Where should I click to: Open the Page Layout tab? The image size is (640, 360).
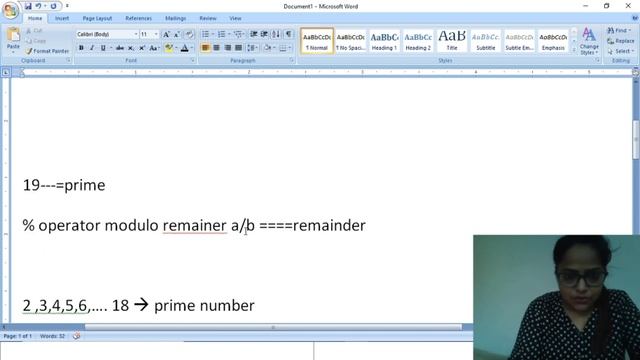point(97,18)
